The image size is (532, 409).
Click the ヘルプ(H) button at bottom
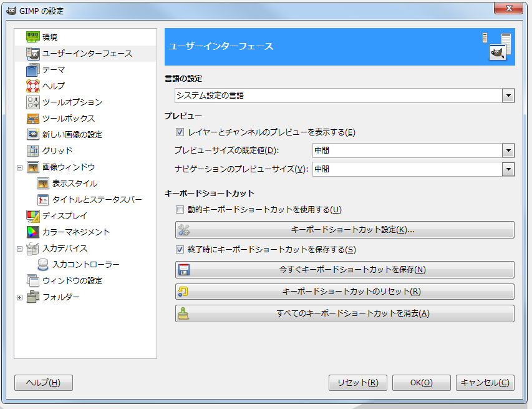coord(44,383)
